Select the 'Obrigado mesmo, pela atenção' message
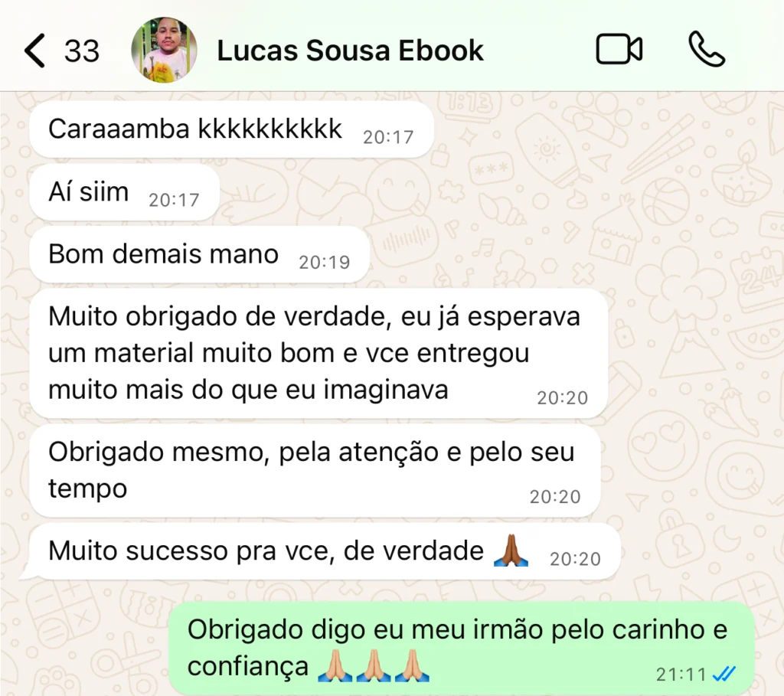Screen dimensions: 784x696 pyautogui.click(x=315, y=470)
